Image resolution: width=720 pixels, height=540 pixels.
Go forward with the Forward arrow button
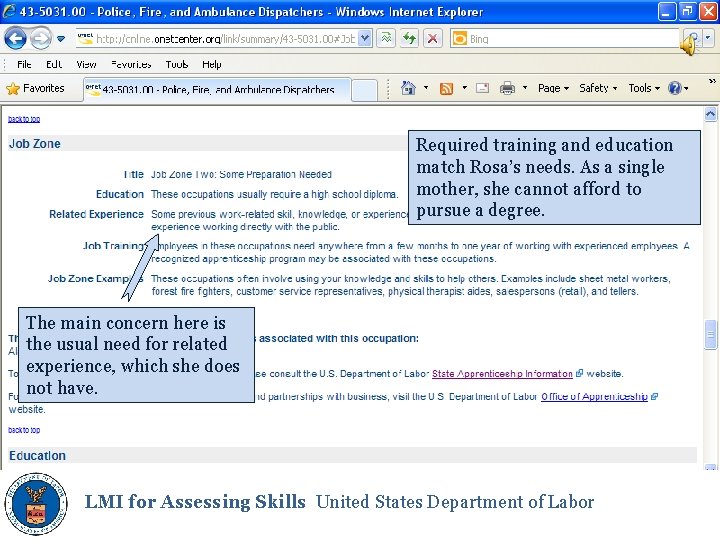click(40, 39)
